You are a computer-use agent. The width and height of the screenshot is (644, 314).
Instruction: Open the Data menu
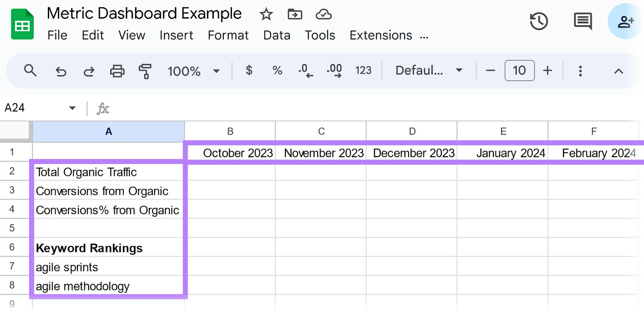276,35
